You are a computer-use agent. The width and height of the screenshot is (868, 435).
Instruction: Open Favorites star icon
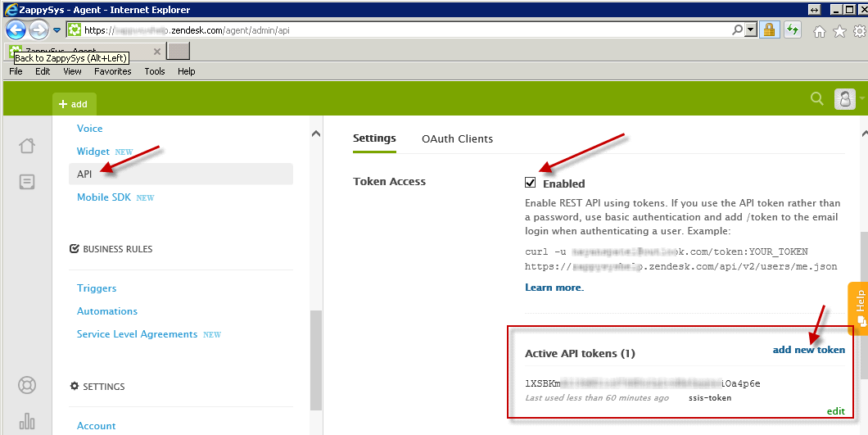[840, 32]
